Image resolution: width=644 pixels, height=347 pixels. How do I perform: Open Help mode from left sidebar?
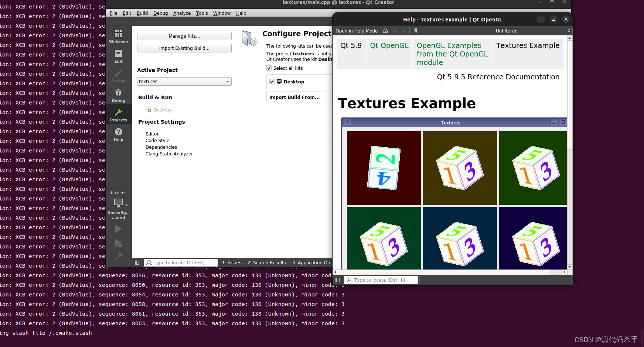click(x=118, y=135)
